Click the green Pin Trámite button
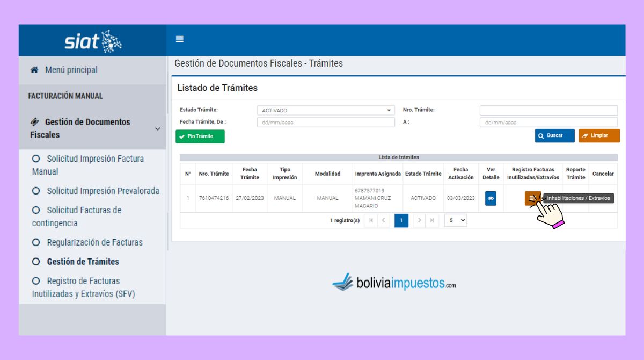 pyautogui.click(x=200, y=136)
